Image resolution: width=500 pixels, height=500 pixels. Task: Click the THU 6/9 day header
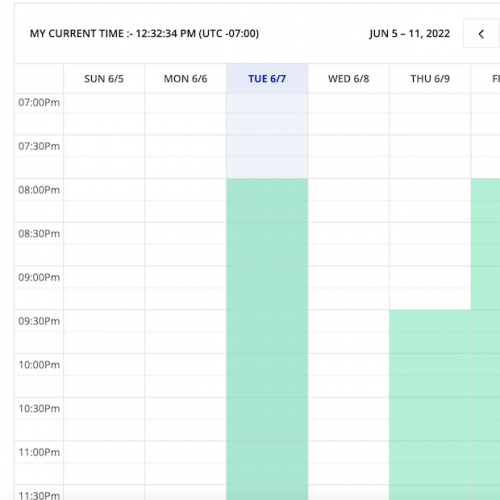click(430, 79)
